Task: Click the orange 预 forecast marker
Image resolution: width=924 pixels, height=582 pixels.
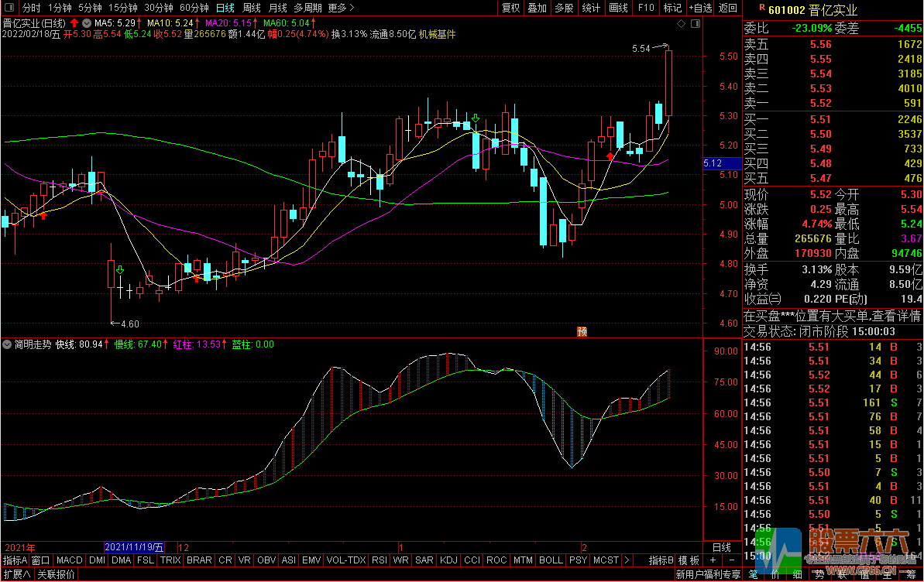Action: [x=582, y=332]
